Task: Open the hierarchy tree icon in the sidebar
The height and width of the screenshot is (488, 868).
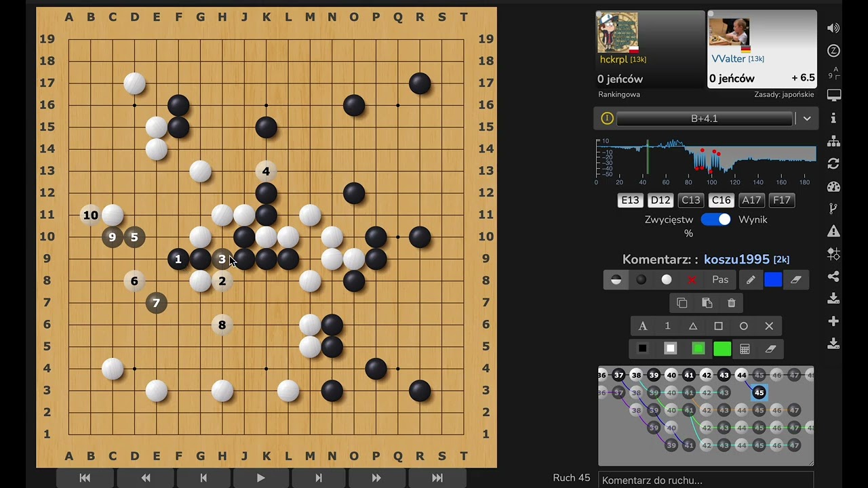Action: point(833,141)
